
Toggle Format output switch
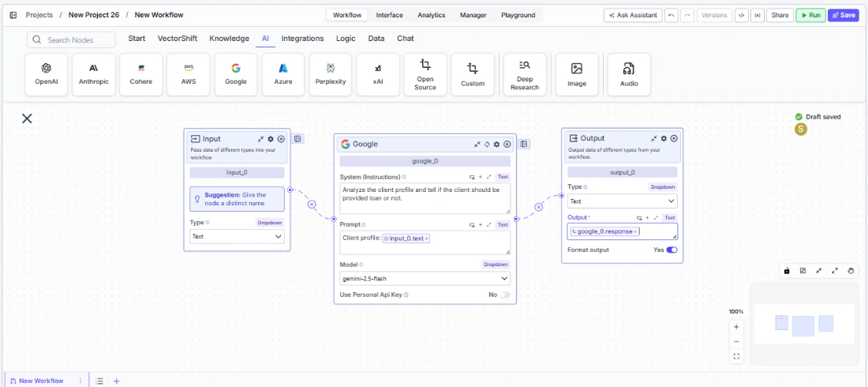[672, 250]
